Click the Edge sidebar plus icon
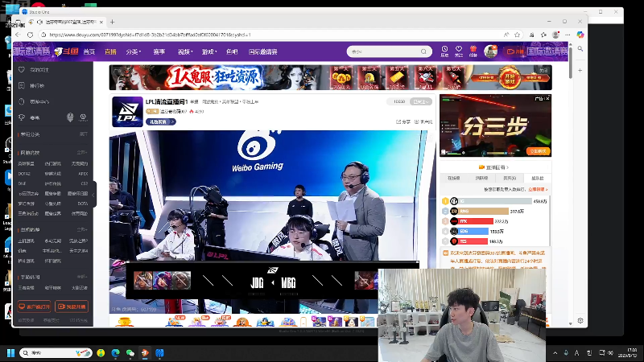Screen dimensions: 644x362 click(x=580, y=70)
